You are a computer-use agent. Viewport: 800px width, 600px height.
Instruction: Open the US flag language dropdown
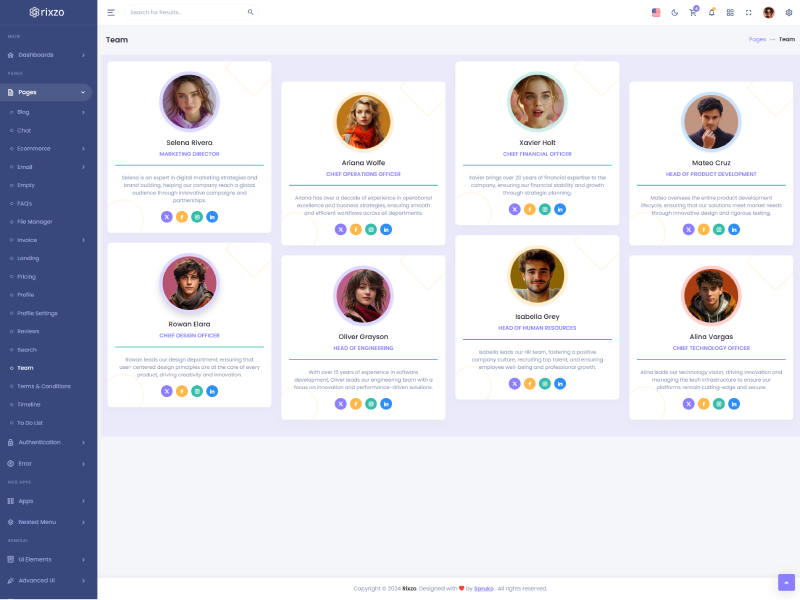coord(656,12)
